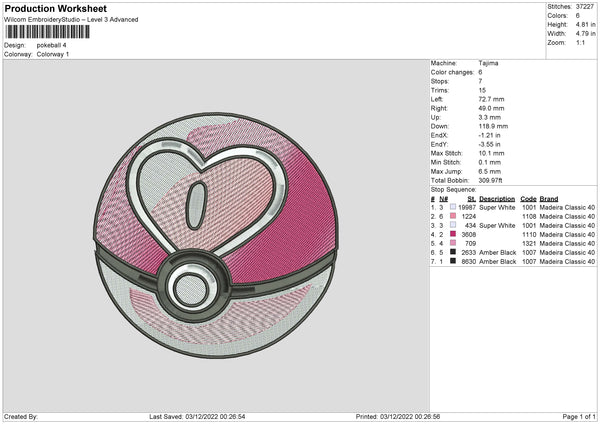Click the EndY value -3.55 in
Image resolution: width=600 pixels, height=424 pixels.
(489, 145)
